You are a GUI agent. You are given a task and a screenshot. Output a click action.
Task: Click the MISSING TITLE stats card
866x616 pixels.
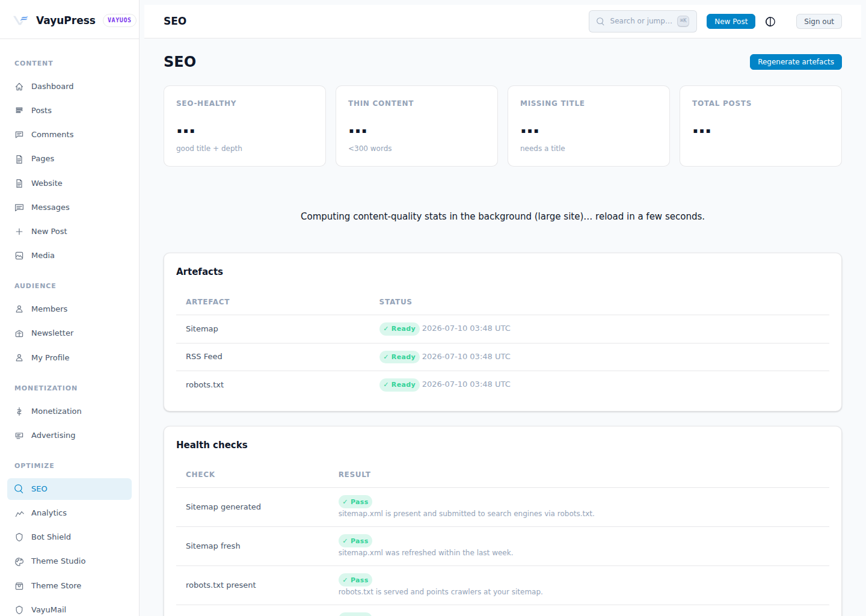[589, 126]
